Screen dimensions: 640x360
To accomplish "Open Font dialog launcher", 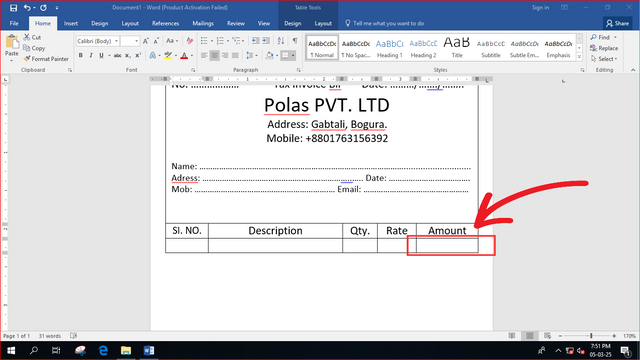I will 193,70.
